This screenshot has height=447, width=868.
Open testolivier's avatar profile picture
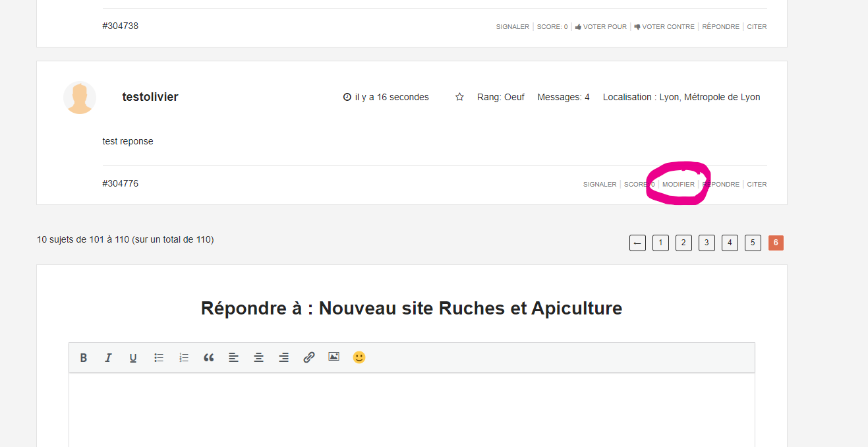80,98
